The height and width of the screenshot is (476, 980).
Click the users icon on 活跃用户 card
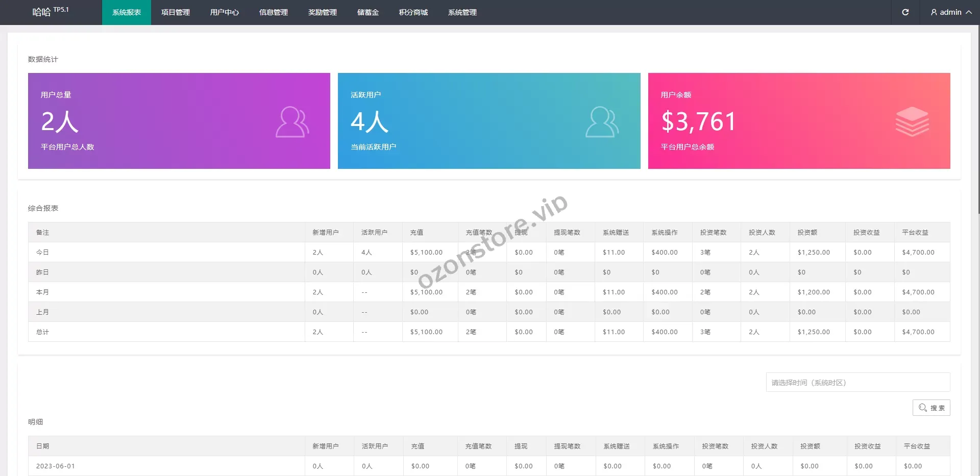602,121
